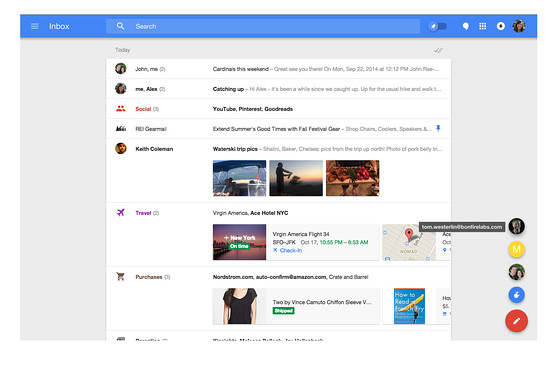The height and width of the screenshot is (369, 553).
Task: Open the Catching up email
Action: pyautogui.click(x=278, y=89)
